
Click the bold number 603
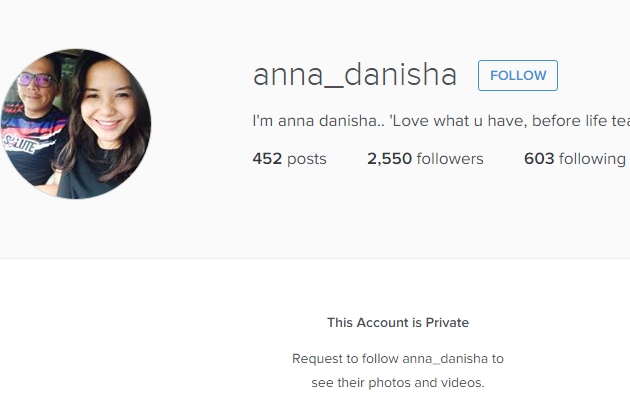[x=539, y=159]
